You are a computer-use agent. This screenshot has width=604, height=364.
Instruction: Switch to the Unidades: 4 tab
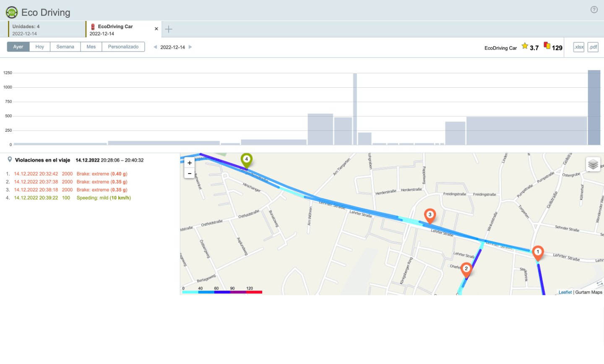46,30
